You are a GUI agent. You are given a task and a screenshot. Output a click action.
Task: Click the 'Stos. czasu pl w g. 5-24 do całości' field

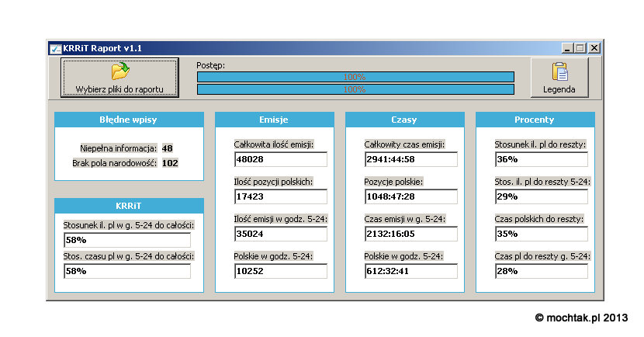[x=127, y=271]
